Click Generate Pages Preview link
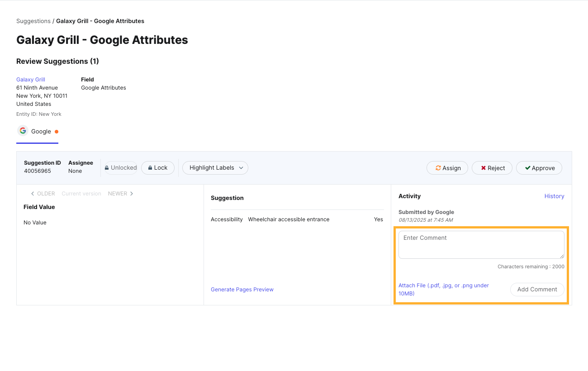588x371 pixels. 242,290
